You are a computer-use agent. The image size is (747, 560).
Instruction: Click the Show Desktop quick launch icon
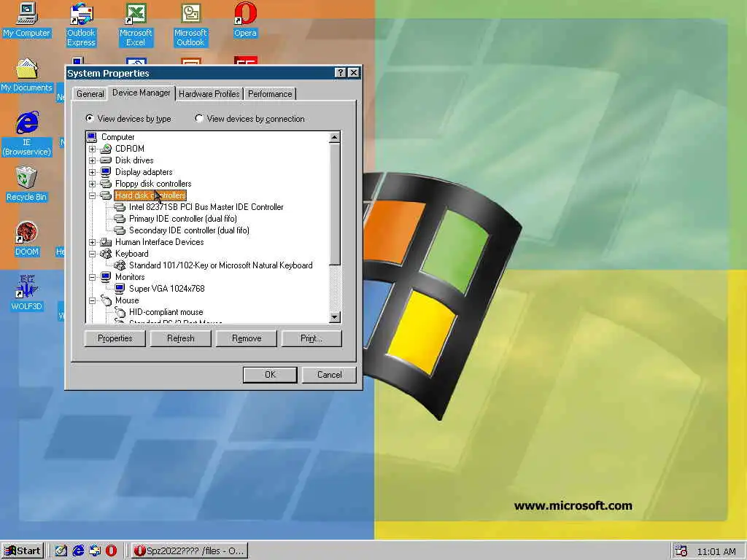[61, 551]
